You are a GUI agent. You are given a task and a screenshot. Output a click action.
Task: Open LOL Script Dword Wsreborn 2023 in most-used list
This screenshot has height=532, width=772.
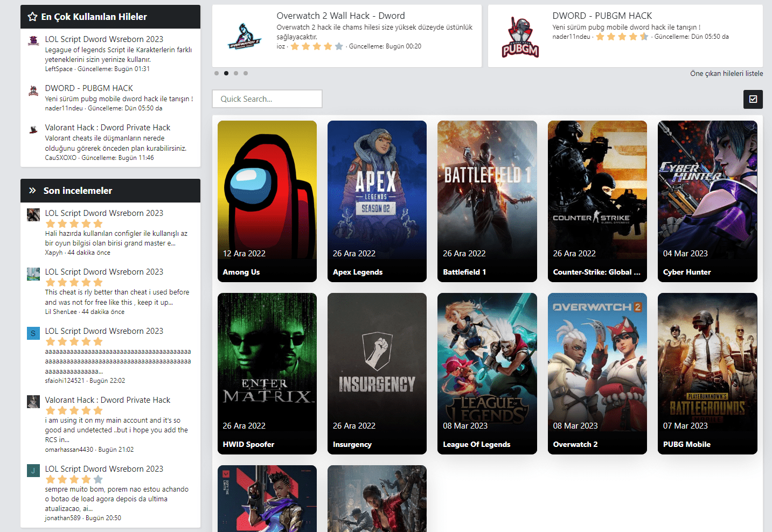click(104, 39)
